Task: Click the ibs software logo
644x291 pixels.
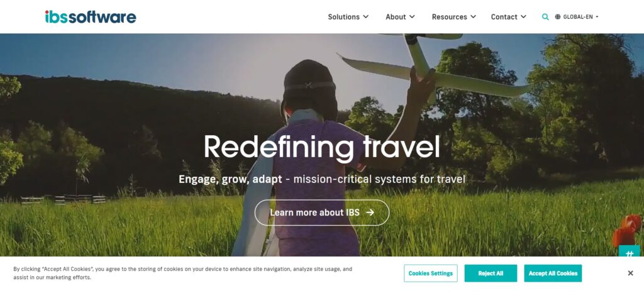Action: pyautogui.click(x=91, y=17)
